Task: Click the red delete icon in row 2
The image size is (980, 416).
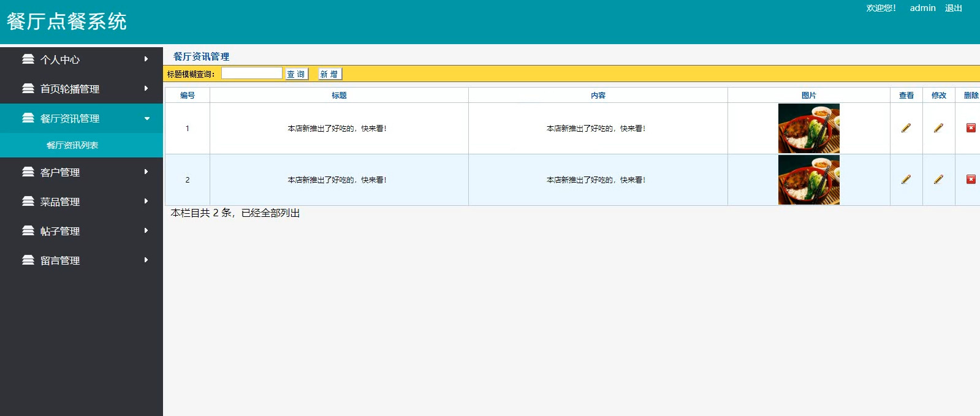Action: pos(971,180)
